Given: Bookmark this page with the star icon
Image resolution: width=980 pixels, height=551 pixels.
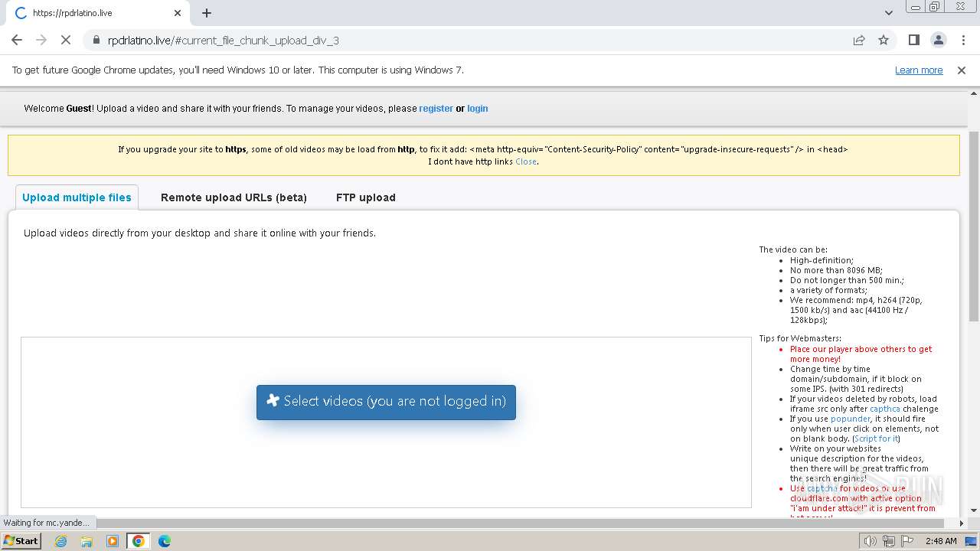Looking at the screenshot, I should click(884, 40).
